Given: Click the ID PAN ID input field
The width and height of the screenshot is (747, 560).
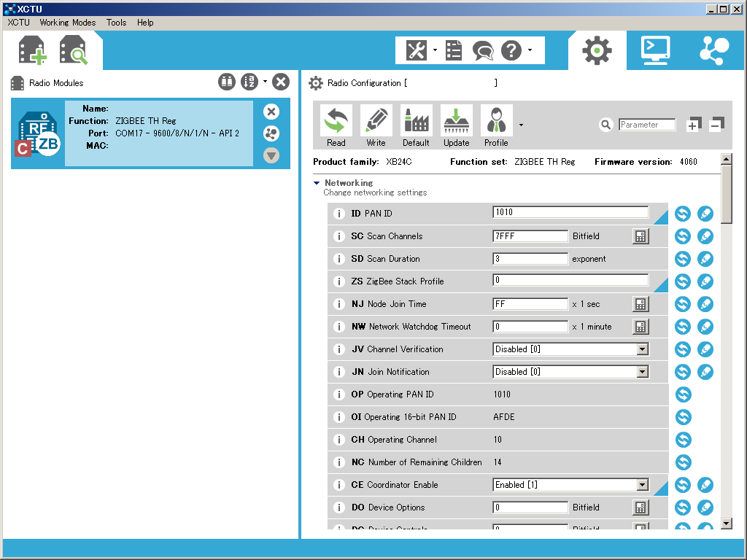Looking at the screenshot, I should pos(570,212).
